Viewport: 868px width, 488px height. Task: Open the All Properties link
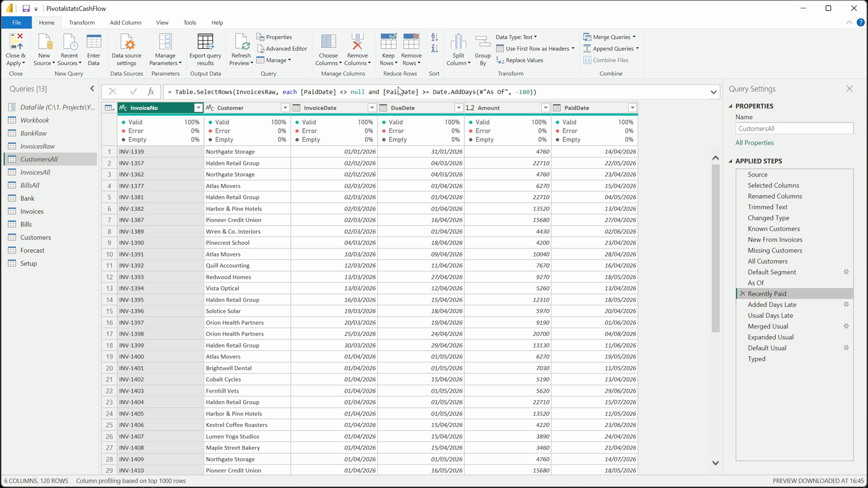[x=754, y=143]
